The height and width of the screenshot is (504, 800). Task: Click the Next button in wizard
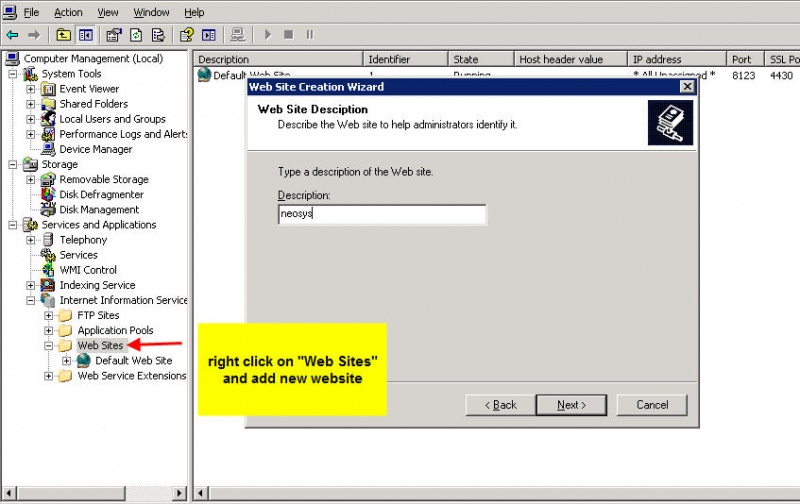pos(571,405)
